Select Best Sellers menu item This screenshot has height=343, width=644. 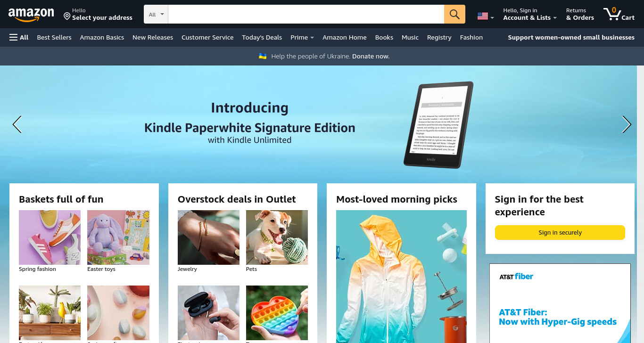tap(54, 37)
